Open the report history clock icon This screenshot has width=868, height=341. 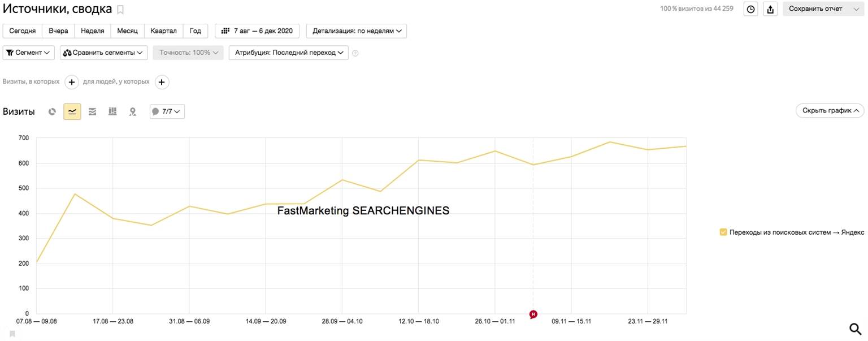(x=750, y=9)
